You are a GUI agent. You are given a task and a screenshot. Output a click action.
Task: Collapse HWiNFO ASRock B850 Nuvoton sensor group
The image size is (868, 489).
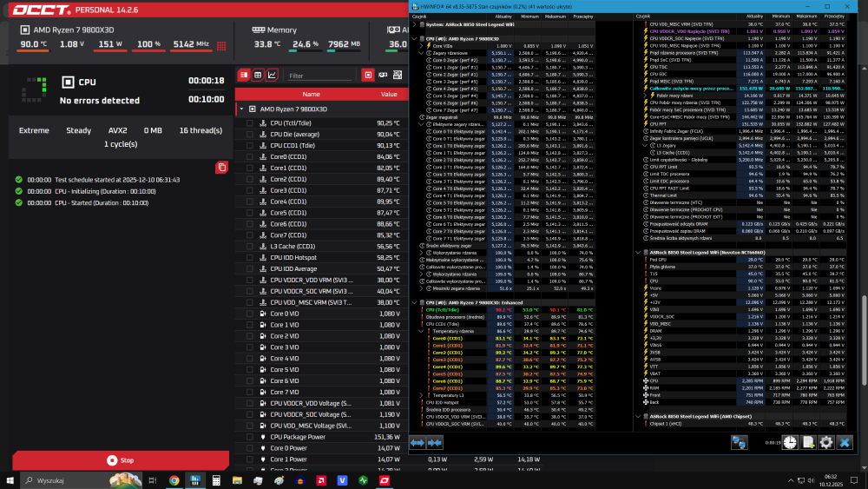(638, 253)
